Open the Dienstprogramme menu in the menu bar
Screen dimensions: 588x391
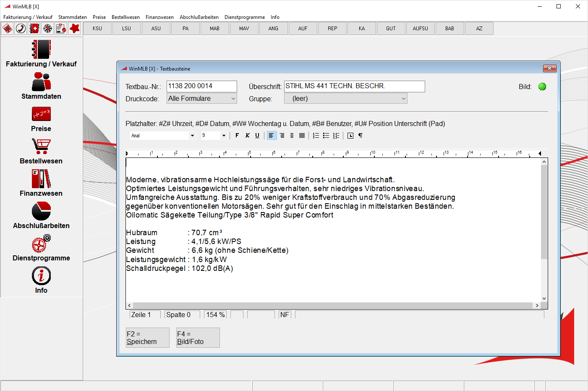pos(245,17)
